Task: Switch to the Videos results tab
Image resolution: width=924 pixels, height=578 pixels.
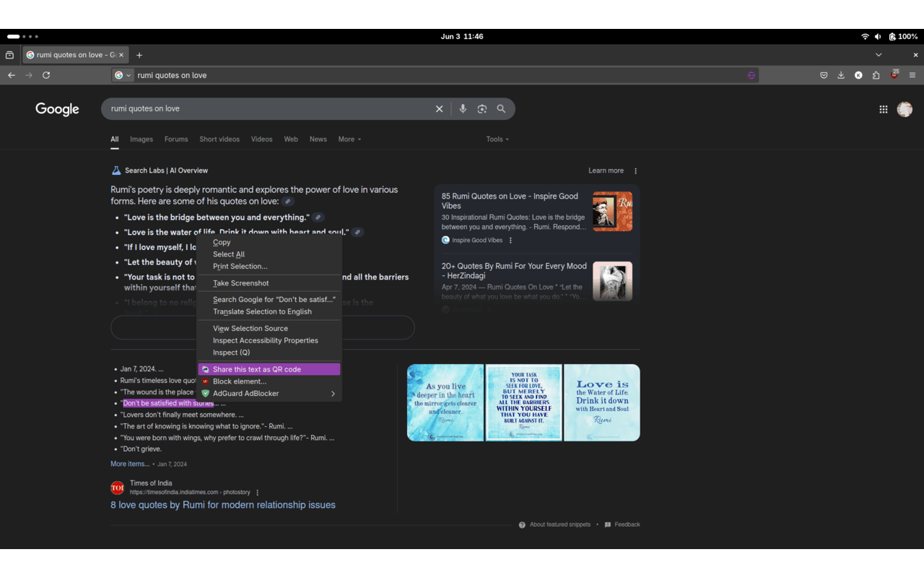Action: pyautogui.click(x=261, y=139)
